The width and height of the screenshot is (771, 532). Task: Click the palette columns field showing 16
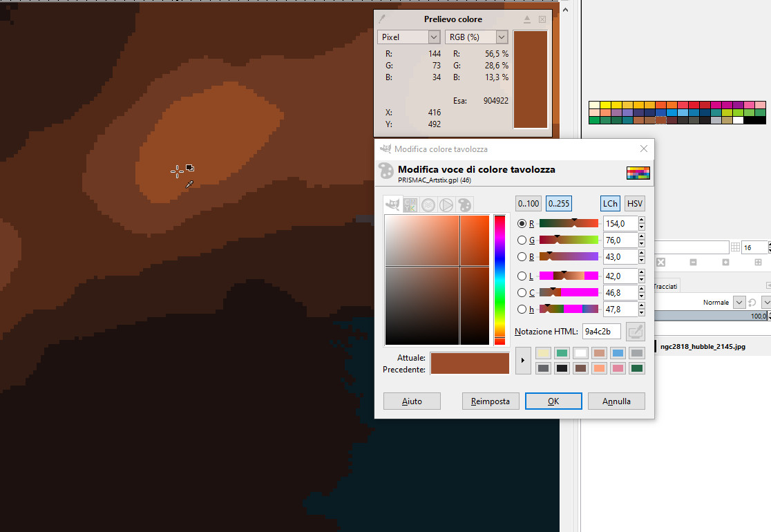click(755, 247)
